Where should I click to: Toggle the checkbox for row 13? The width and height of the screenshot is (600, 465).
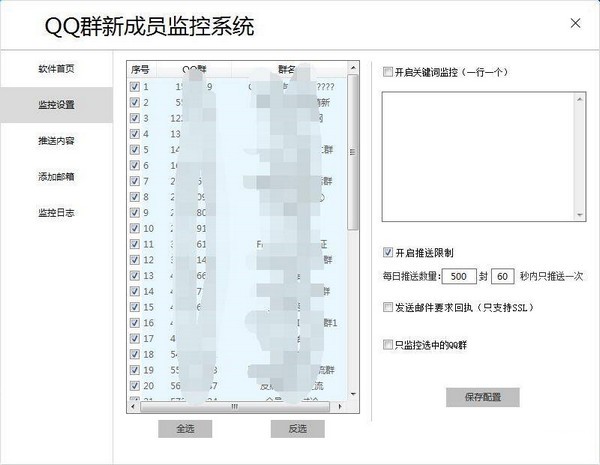point(135,275)
